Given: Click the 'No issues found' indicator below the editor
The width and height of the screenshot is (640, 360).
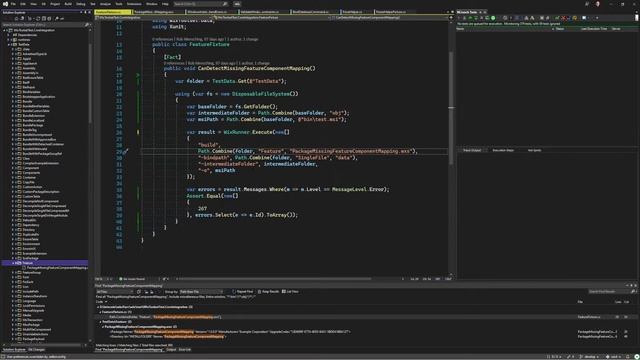Looking at the screenshot, I should pos(132,279).
